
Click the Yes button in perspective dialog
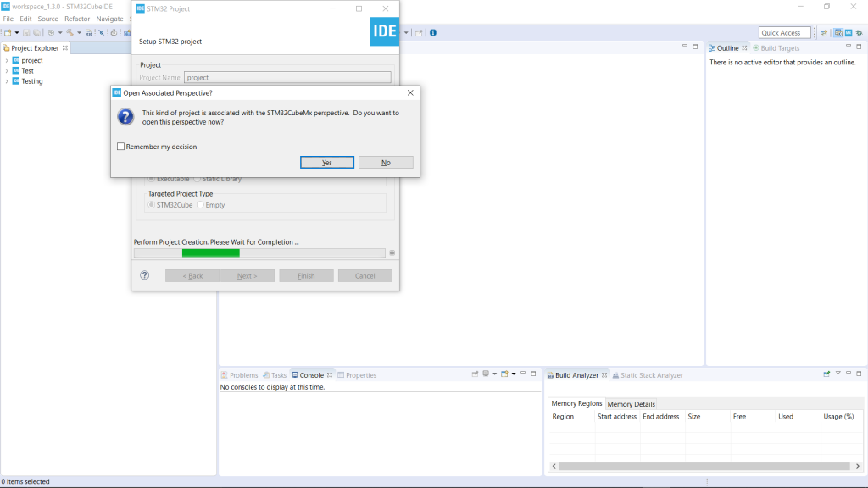(326, 163)
